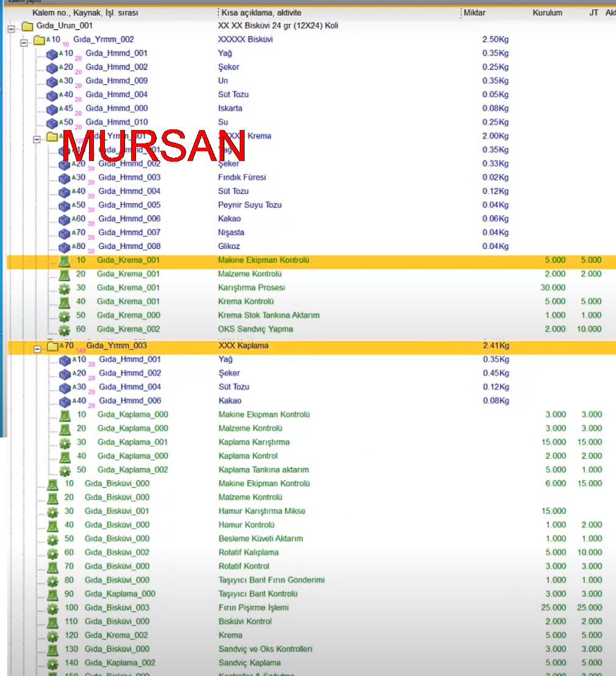
Task: Click the Kurulum column header
Action: click(547, 13)
